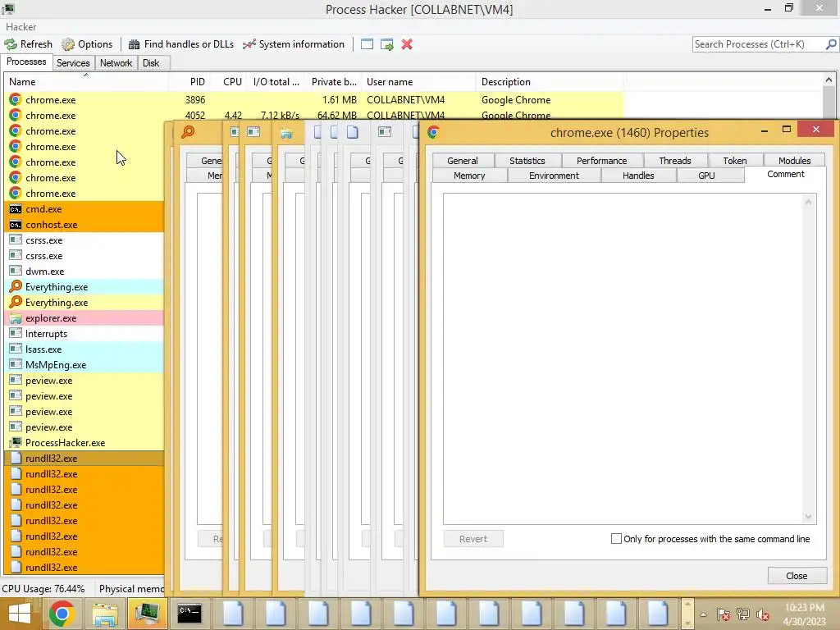
Task: Show hidden tray icons arrow
Action: [703, 614]
